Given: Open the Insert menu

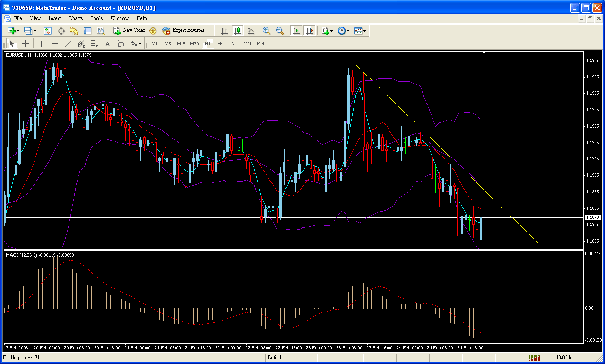Looking at the screenshot, I should [x=54, y=18].
